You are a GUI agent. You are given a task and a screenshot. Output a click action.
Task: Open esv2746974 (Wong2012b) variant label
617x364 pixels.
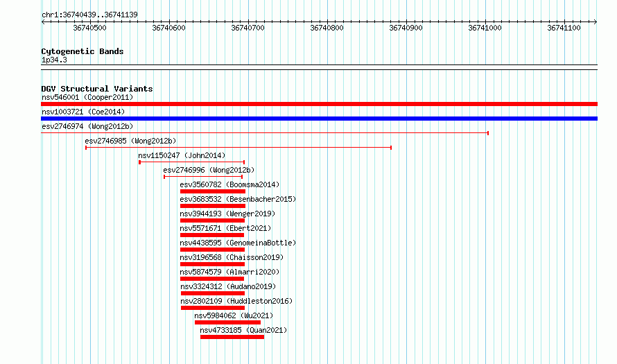(87, 126)
